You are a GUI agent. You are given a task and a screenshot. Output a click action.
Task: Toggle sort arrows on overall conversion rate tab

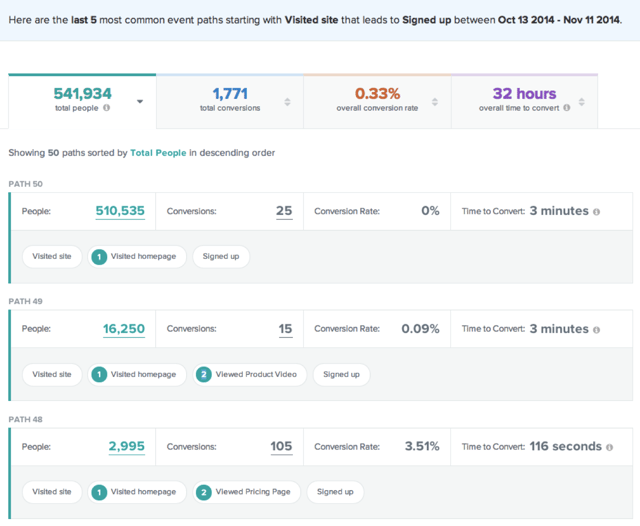pos(435,102)
